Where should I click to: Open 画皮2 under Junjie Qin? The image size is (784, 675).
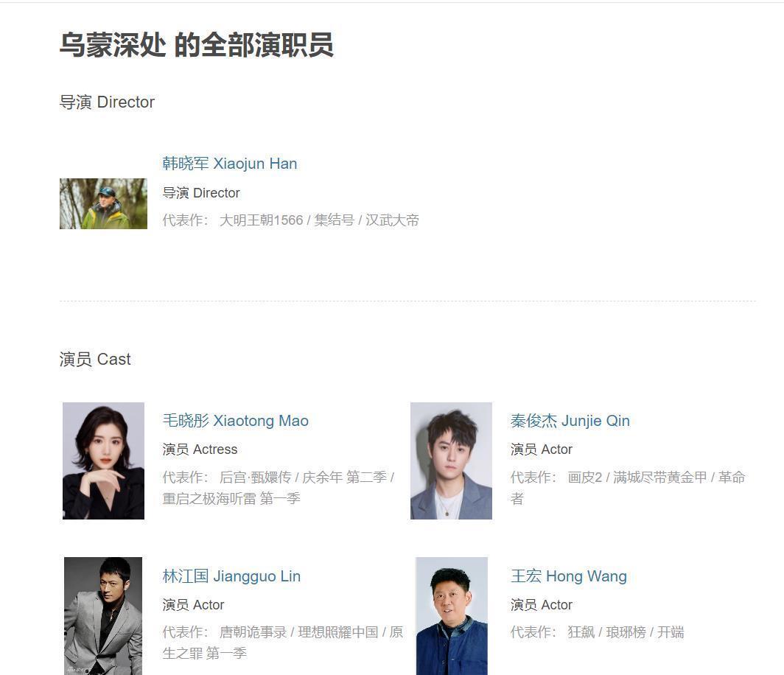(584, 477)
